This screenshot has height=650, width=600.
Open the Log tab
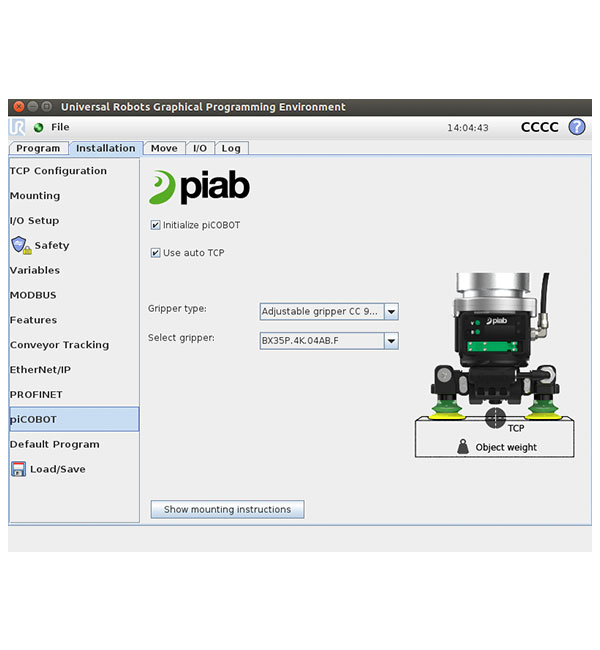pyautogui.click(x=231, y=148)
